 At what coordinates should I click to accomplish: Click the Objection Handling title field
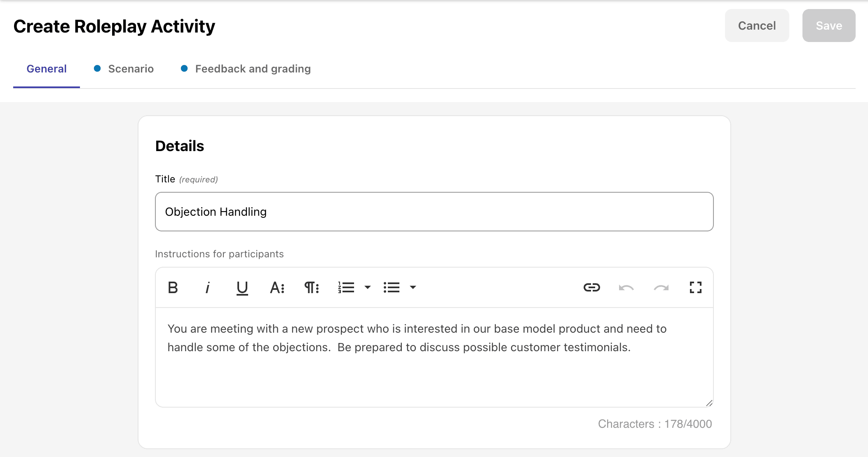coord(434,212)
